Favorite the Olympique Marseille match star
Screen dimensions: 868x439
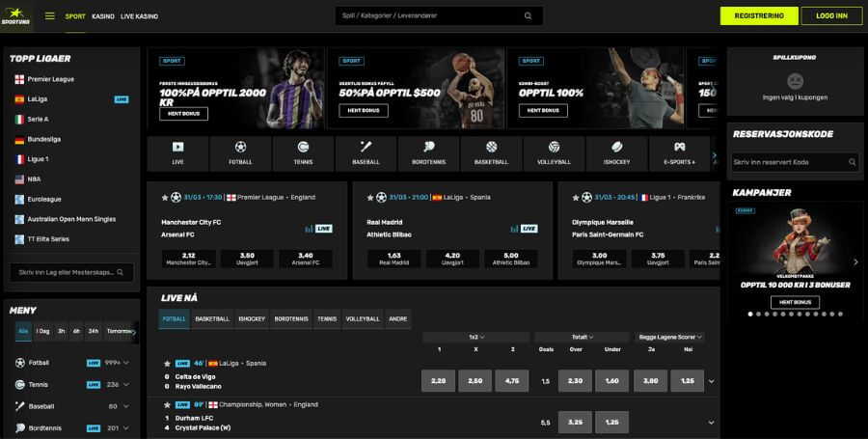point(576,198)
